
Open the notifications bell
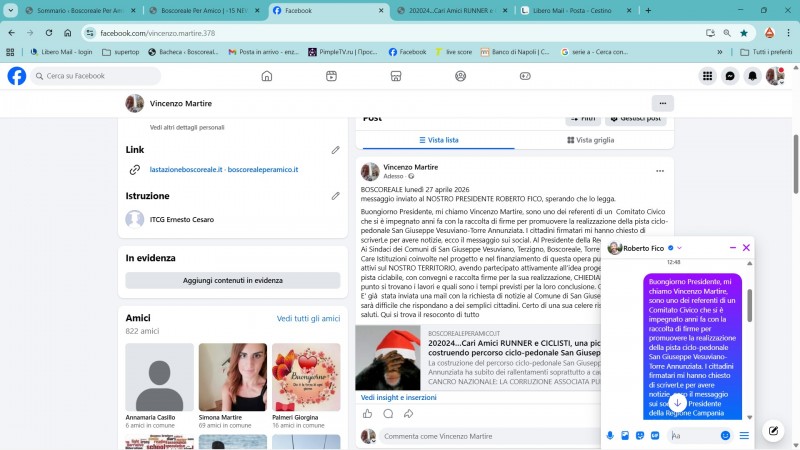click(x=753, y=76)
